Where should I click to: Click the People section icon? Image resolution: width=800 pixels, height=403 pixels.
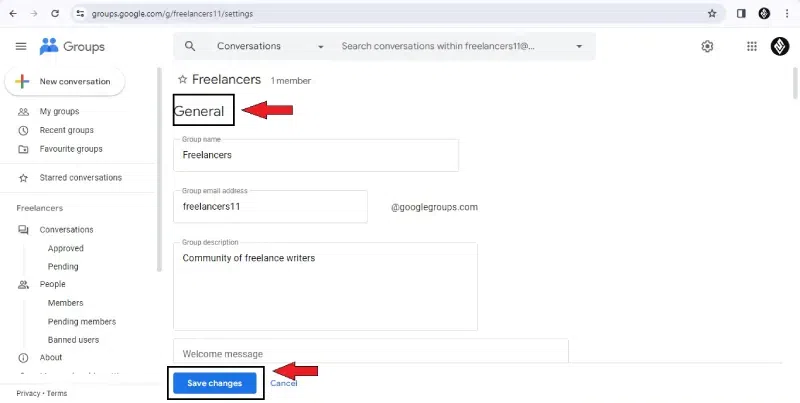(23, 284)
